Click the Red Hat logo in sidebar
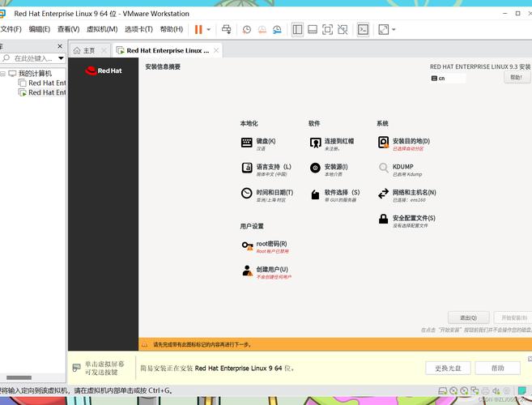Screen dimensions: 532x405 click(x=103, y=70)
